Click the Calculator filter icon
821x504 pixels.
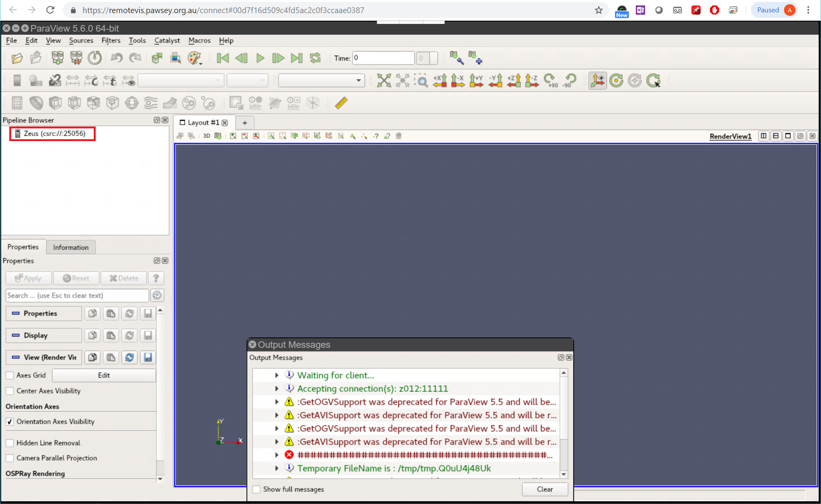[17, 103]
